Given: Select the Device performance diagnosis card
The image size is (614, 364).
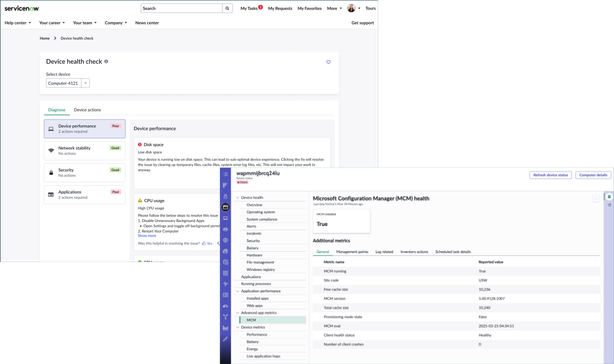Looking at the screenshot, I should tap(85, 129).
